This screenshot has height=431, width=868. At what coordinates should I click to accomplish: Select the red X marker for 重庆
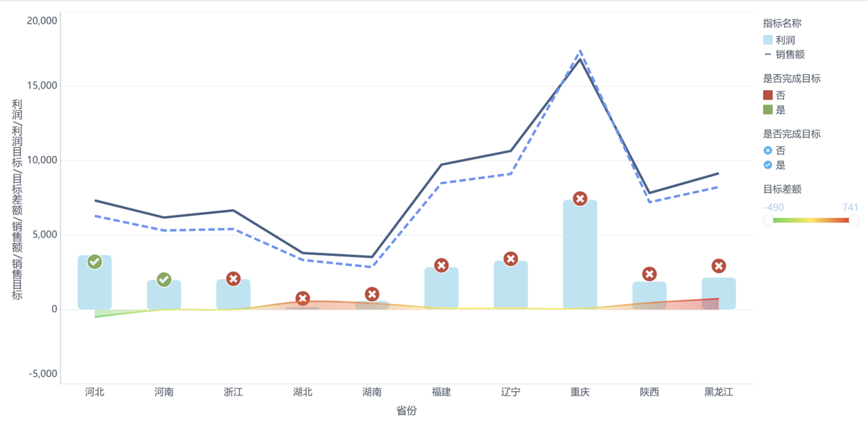tap(580, 199)
